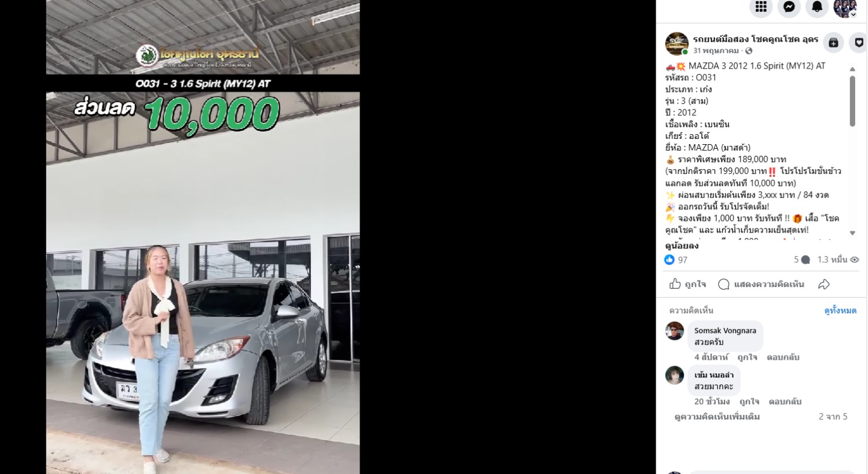Screen dimensions: 868x474
Task: Like Somsak Vongnara's comment
Action: click(x=747, y=357)
